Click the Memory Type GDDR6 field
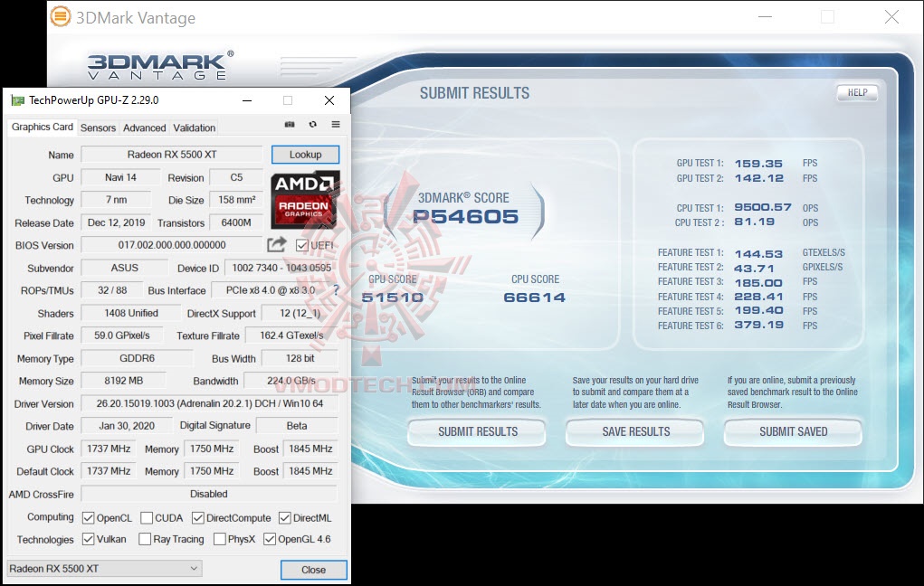The height and width of the screenshot is (586, 924). [137, 358]
